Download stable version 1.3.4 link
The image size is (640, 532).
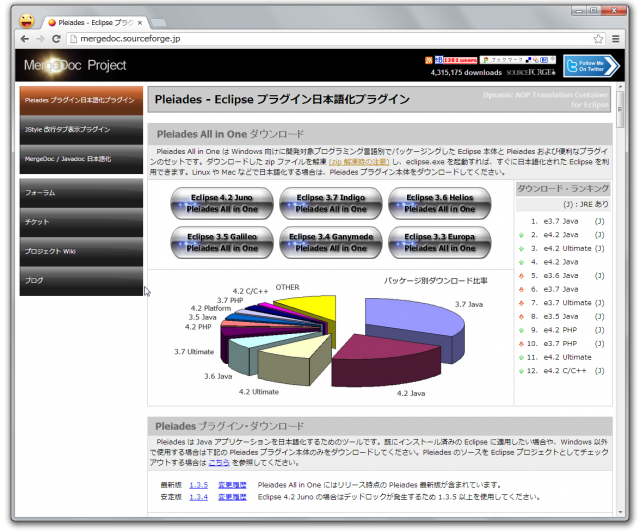click(x=198, y=497)
